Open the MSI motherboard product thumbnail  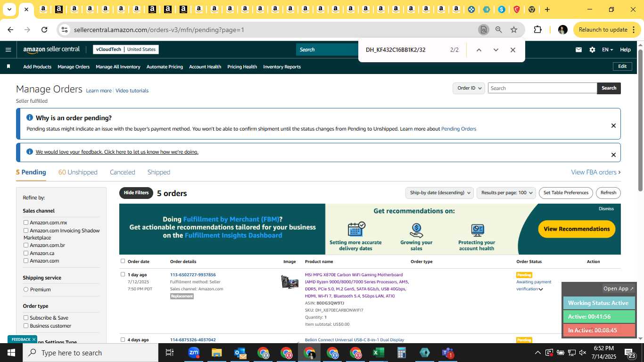pyautogui.click(x=289, y=282)
